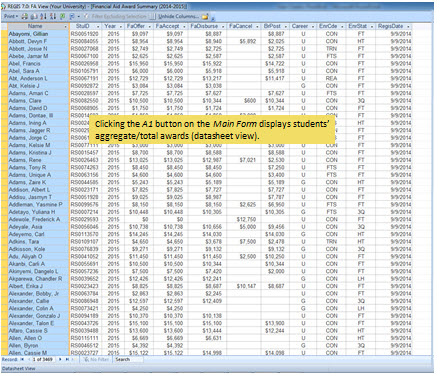Go to previous record navigation button
Image resolution: width=437 pixels, height=374 pixels.
click(x=29, y=359)
